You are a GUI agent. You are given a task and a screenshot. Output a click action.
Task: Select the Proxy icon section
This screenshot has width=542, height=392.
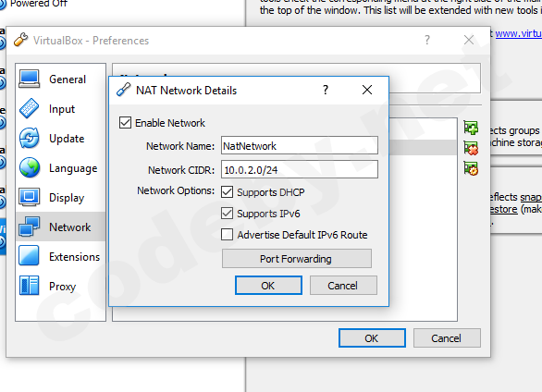29,286
